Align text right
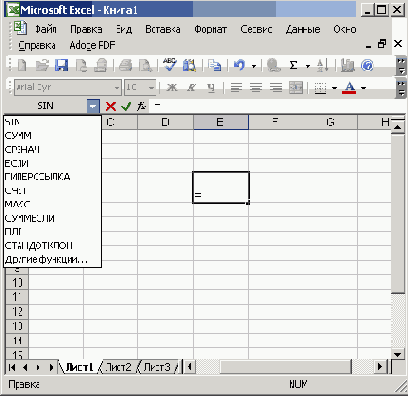 point(276,88)
